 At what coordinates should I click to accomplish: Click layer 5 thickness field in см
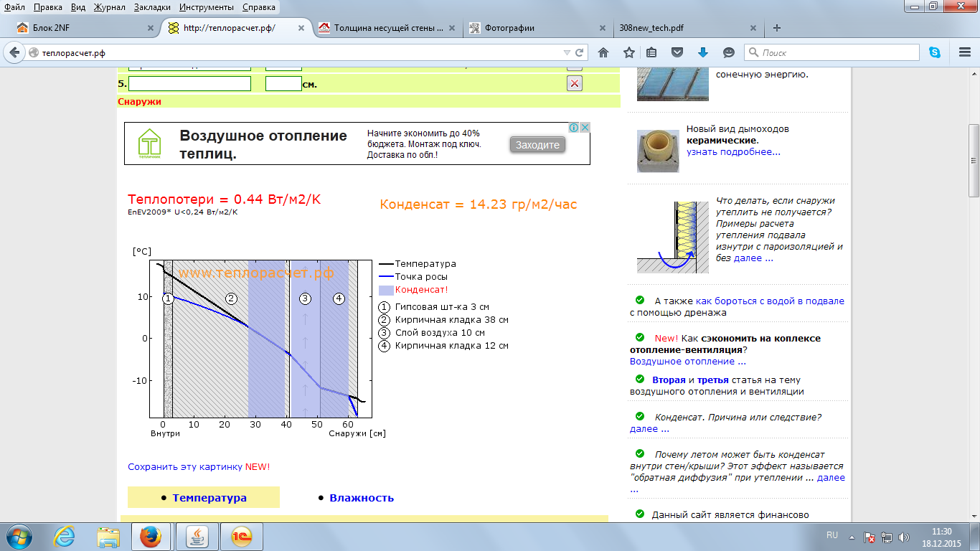click(283, 83)
